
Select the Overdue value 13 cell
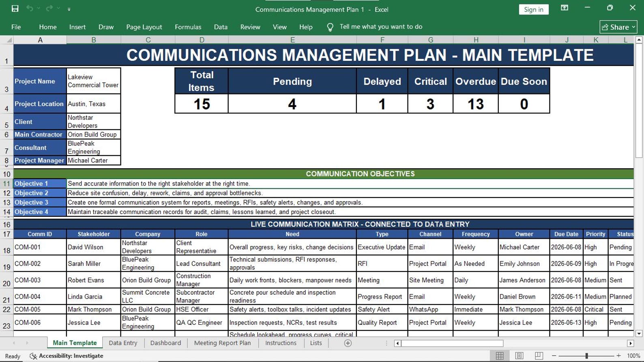pyautogui.click(x=476, y=104)
